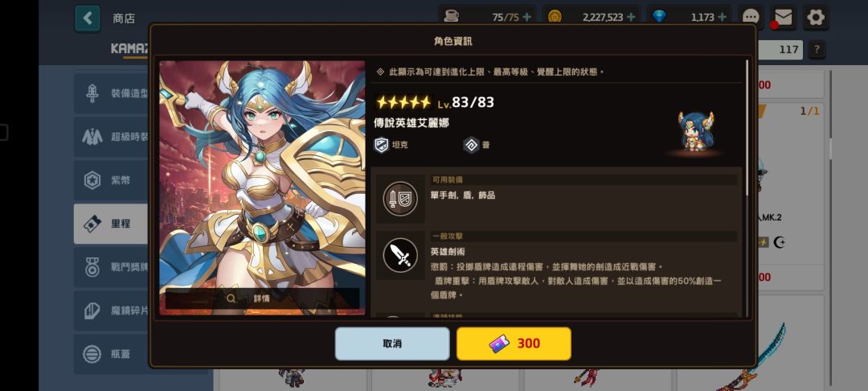This screenshot has height=391, width=868.
Task: Tap the question mark help icon
Action: click(x=817, y=50)
